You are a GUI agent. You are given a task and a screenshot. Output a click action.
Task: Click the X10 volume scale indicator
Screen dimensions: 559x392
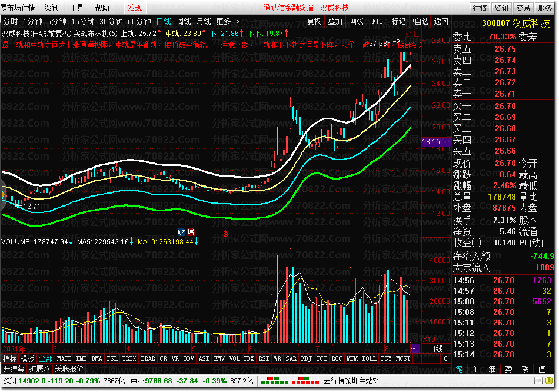tap(429, 339)
